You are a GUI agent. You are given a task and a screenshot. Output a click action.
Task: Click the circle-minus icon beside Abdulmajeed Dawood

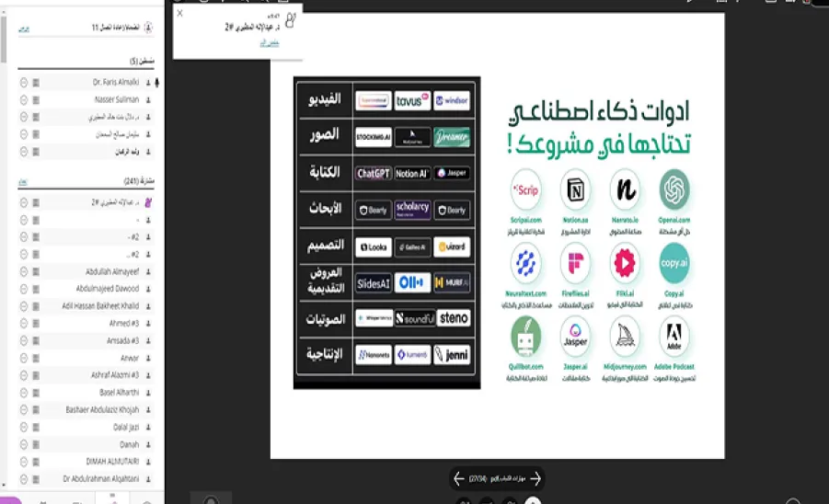[x=24, y=289]
